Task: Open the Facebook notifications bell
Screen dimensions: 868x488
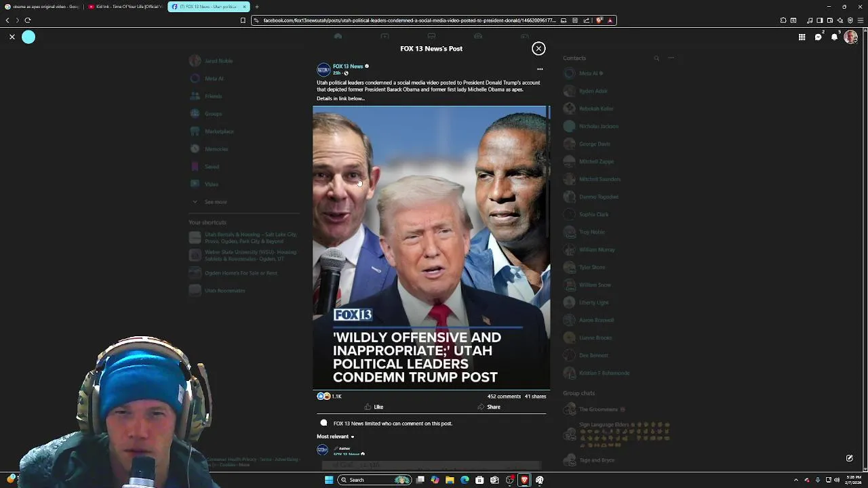Action: coord(834,37)
